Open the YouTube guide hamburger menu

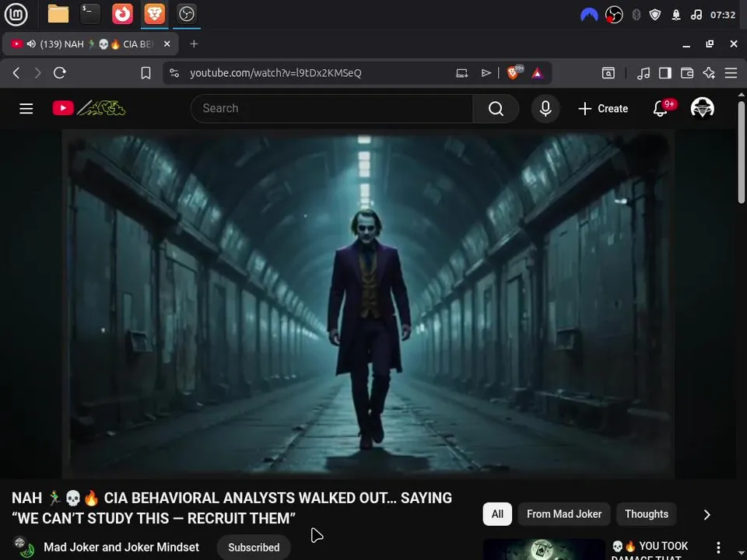coord(26,109)
